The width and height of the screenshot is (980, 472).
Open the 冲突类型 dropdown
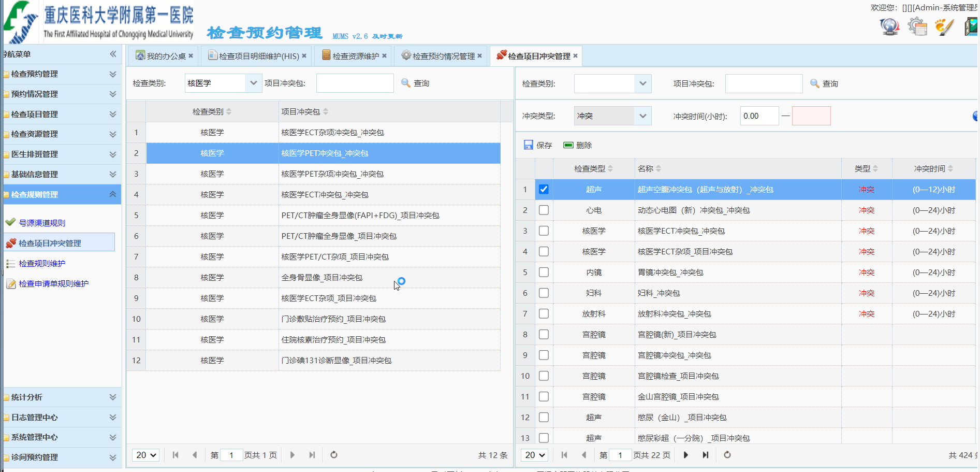click(642, 116)
